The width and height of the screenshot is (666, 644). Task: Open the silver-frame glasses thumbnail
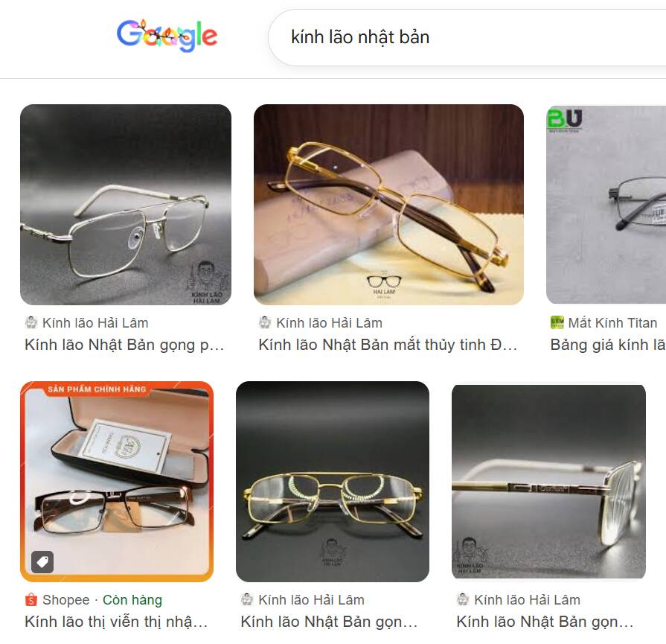coord(126,205)
